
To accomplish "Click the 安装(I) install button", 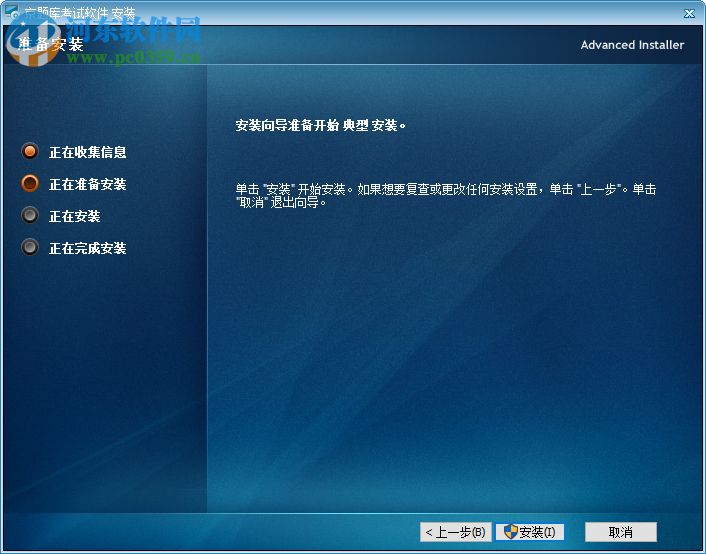I will click(530, 532).
